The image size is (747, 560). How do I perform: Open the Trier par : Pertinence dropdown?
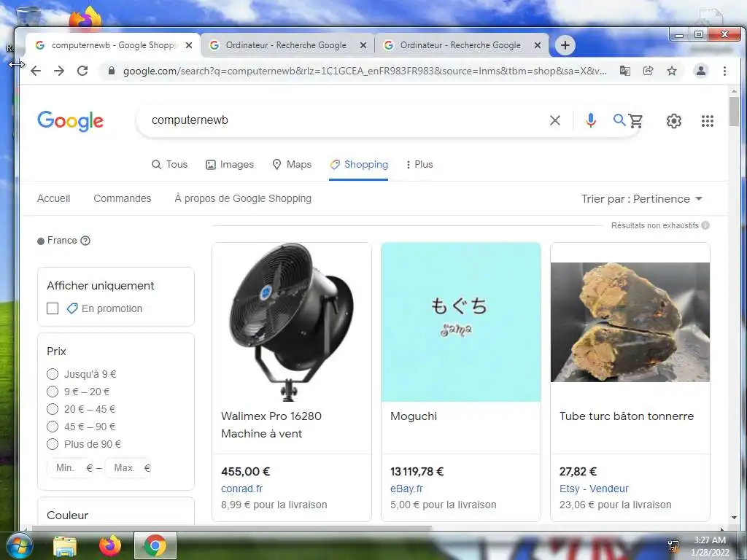click(x=642, y=199)
